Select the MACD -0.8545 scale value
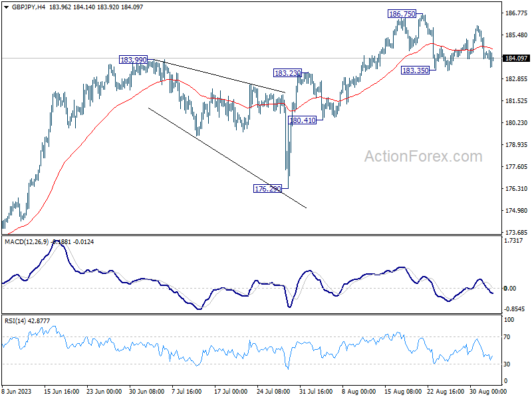 514,309
